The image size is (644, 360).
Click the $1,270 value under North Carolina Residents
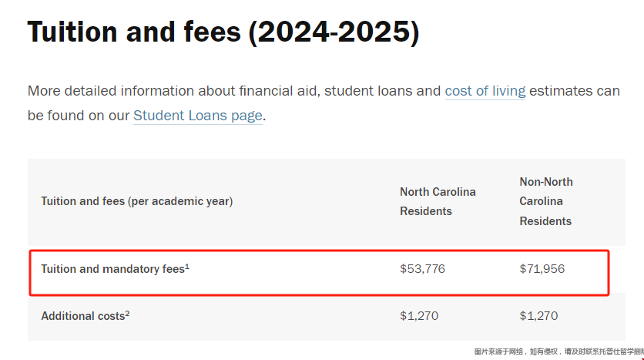pos(419,316)
